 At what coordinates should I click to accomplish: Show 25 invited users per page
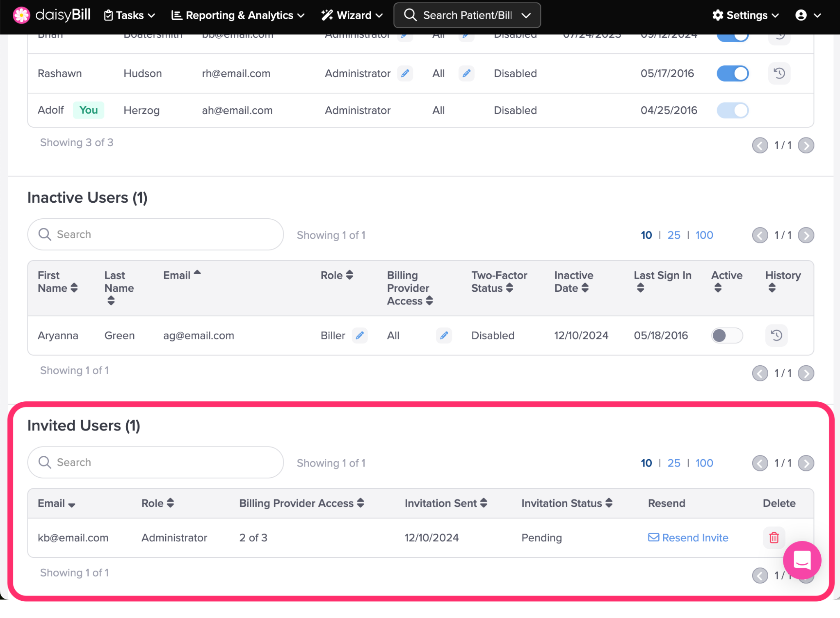[673, 463]
